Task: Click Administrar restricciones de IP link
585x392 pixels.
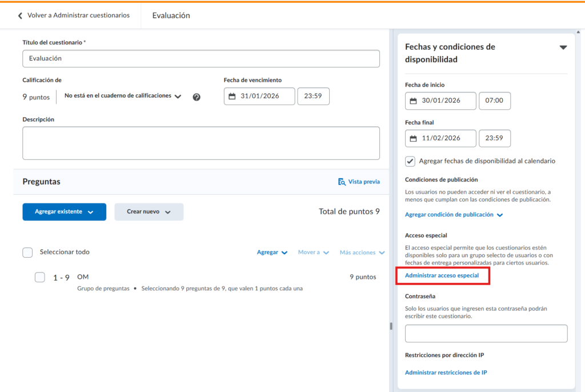Action: 446,373
